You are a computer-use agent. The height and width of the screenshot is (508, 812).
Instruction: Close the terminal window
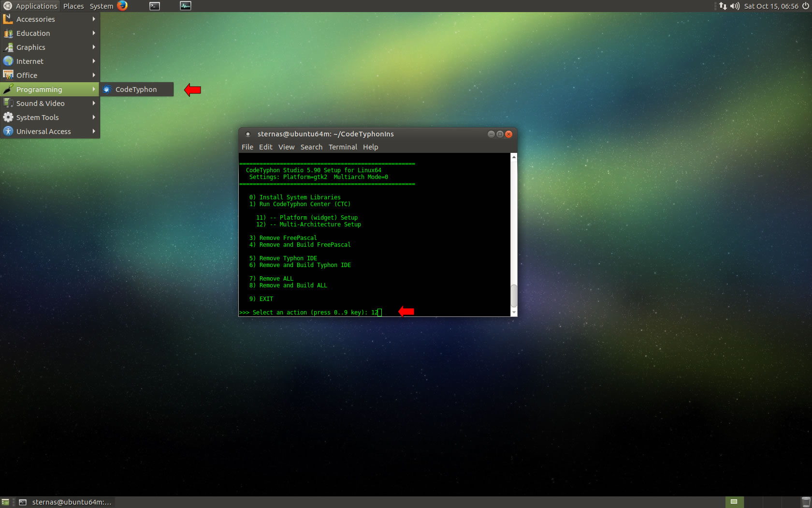508,134
